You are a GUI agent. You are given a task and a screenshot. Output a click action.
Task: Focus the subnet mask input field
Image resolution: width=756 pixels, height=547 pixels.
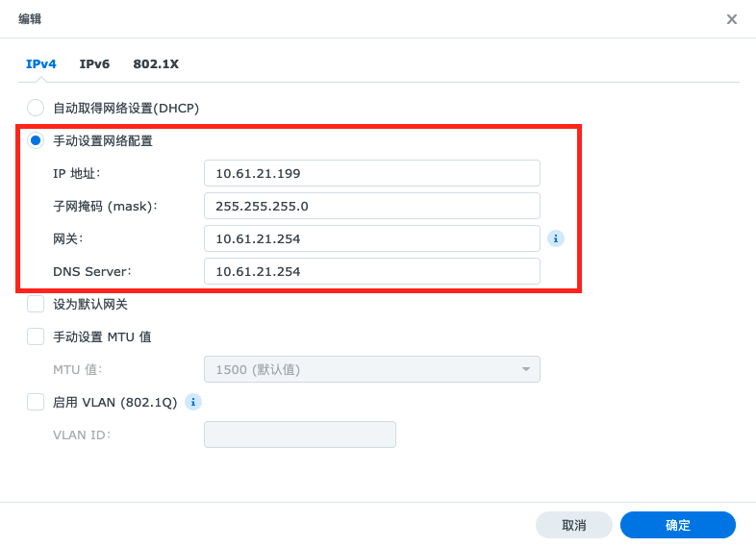pos(371,206)
